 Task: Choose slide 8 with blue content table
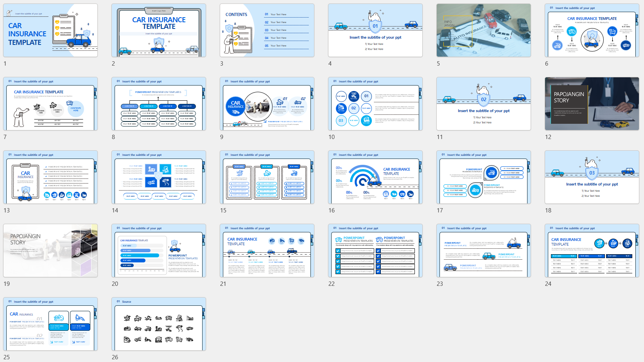159,104
